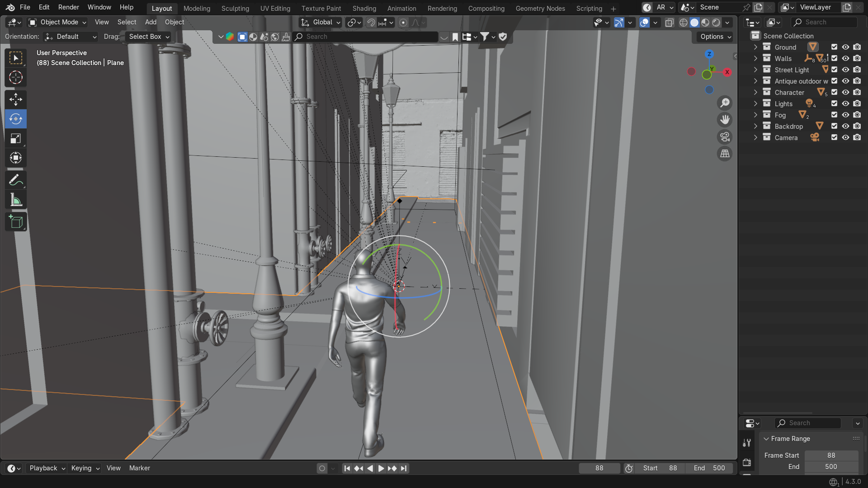Activate the Scale tool
Image resolution: width=868 pixels, height=488 pixels.
(16, 139)
